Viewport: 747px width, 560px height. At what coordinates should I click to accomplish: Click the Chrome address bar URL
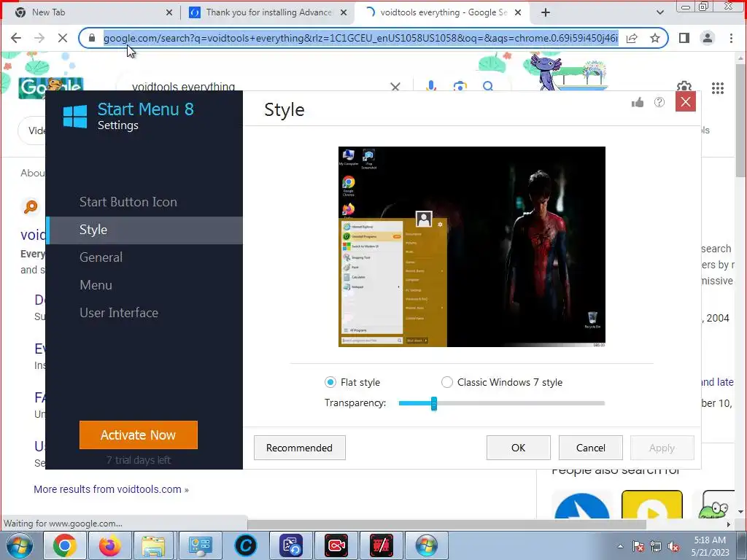(360, 38)
